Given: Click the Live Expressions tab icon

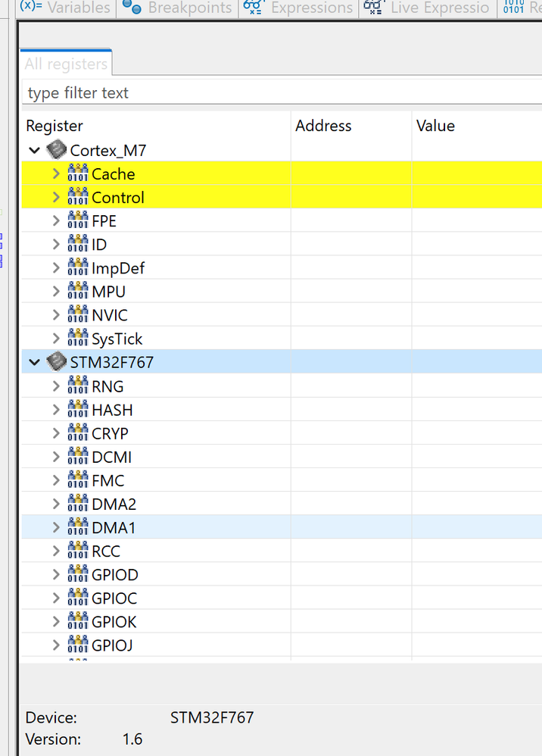Looking at the screenshot, I should pyautogui.click(x=373, y=7).
